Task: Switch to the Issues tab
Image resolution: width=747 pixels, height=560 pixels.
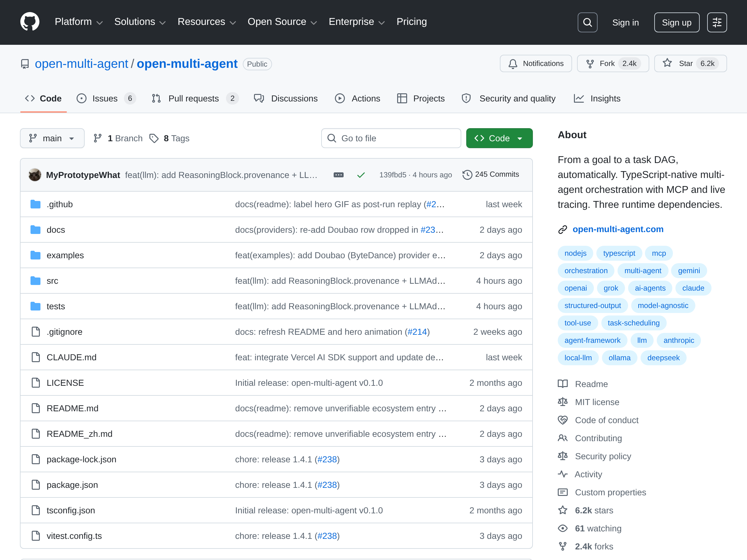Action: (106, 99)
